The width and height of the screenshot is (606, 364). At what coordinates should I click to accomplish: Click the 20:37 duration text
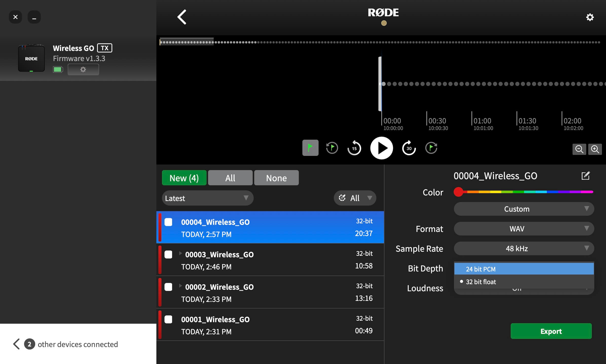click(x=364, y=233)
